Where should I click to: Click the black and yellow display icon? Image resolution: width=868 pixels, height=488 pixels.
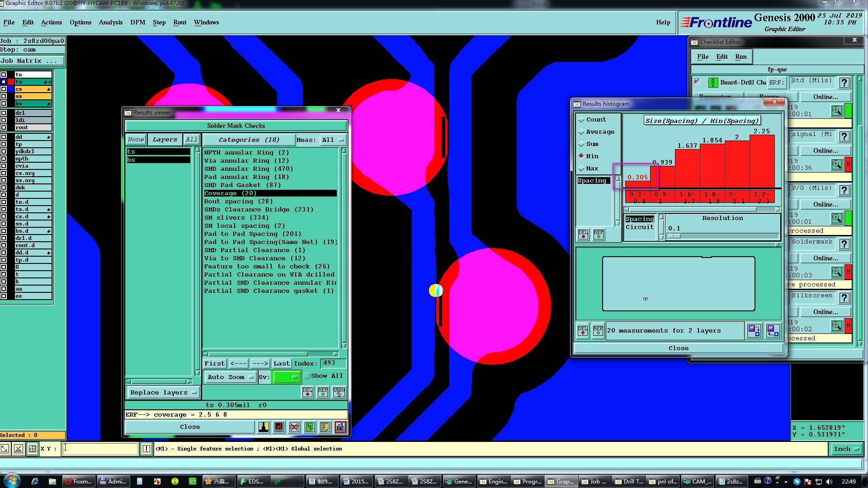click(x=264, y=427)
